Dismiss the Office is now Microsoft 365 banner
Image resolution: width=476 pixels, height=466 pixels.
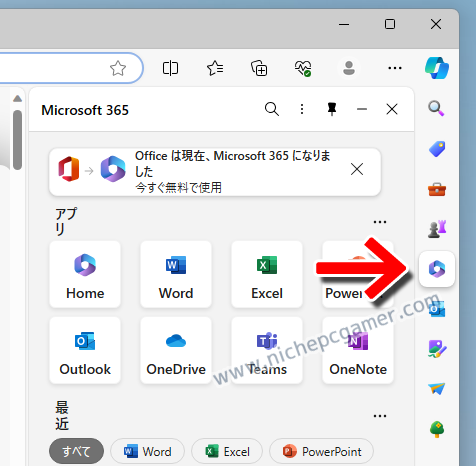click(x=357, y=169)
